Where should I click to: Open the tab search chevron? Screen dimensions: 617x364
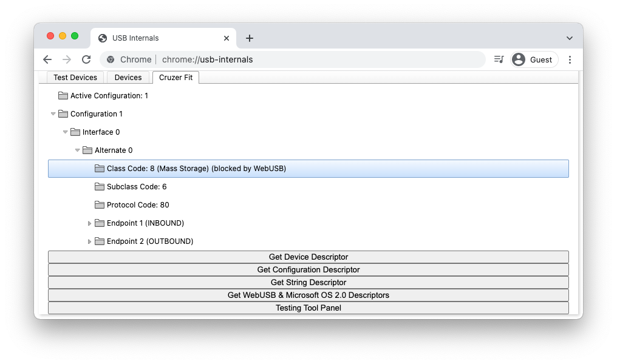(569, 38)
